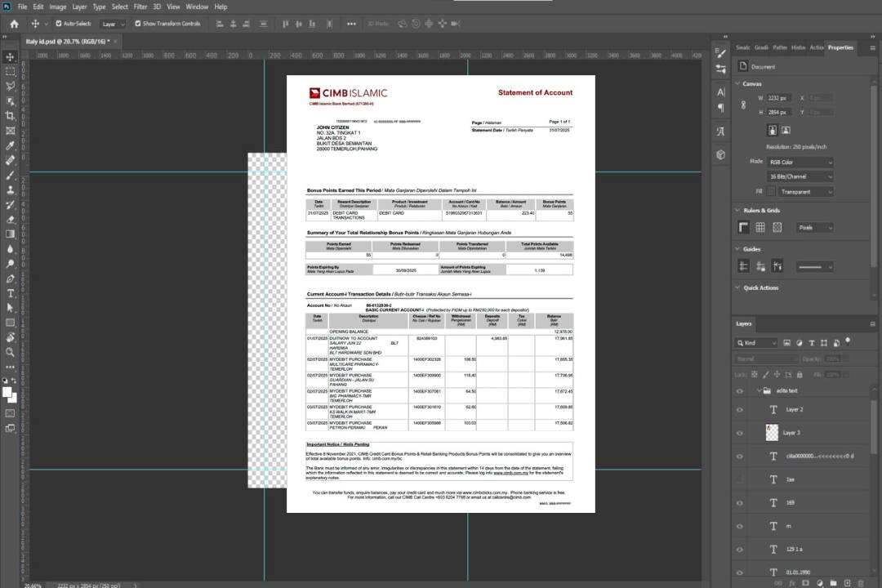The width and height of the screenshot is (882, 588).
Task: Collapse the Canvas section
Action: point(738,83)
